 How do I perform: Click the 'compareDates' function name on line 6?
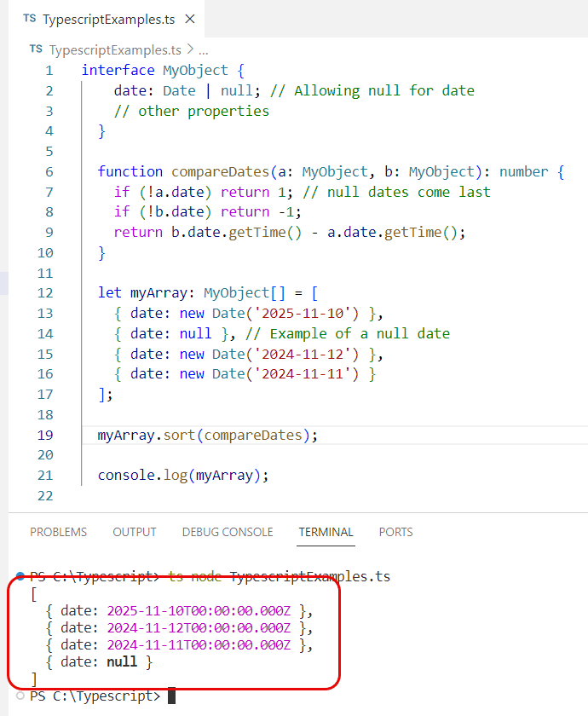click(x=221, y=172)
